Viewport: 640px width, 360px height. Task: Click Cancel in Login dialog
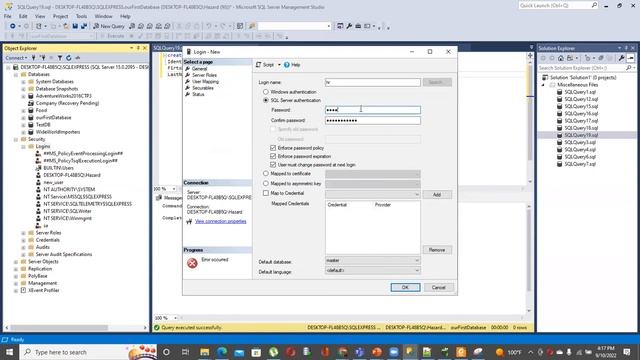click(438, 287)
